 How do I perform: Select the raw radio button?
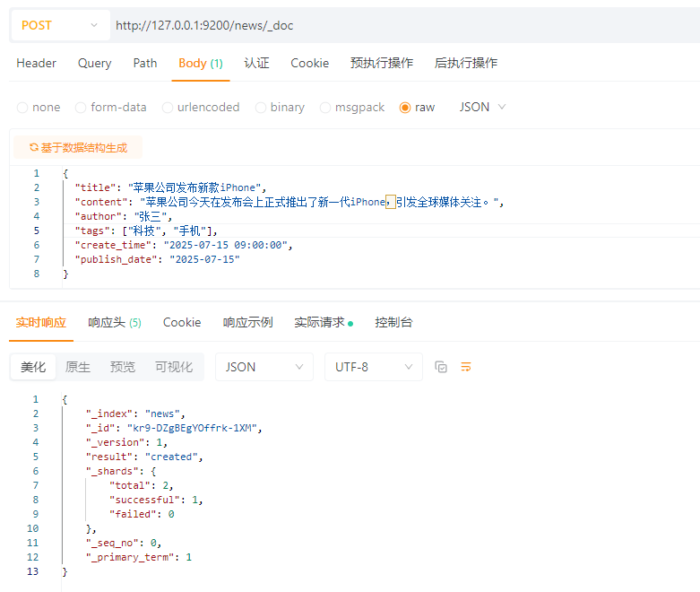[x=405, y=108]
